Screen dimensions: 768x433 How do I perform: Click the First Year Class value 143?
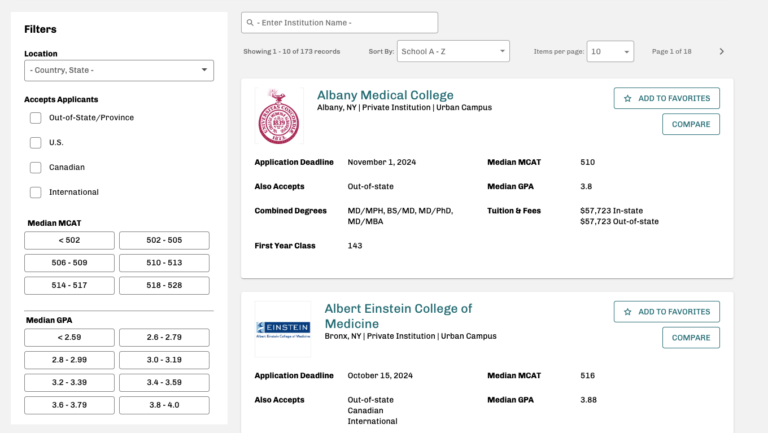(x=355, y=246)
